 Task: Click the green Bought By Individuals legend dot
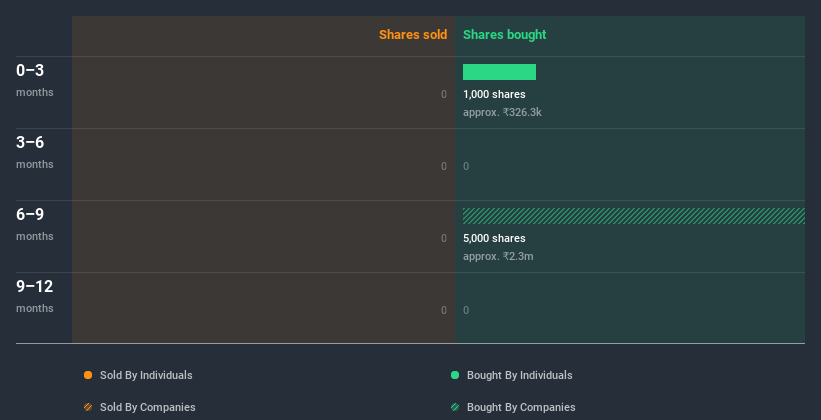pos(455,375)
